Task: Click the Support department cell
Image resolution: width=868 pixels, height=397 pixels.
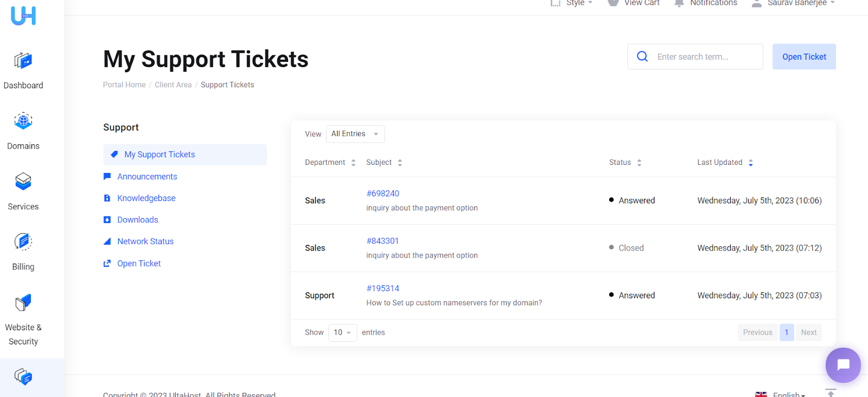Action: (320, 296)
